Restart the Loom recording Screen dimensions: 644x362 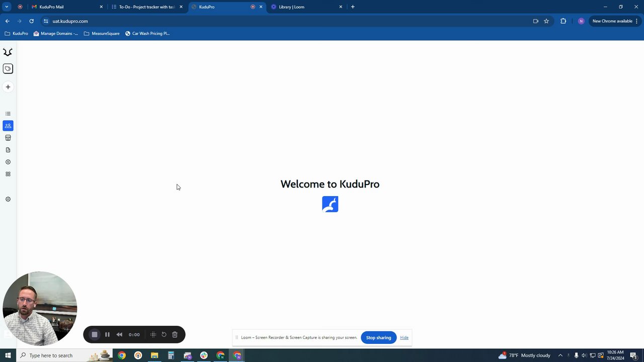click(x=164, y=334)
